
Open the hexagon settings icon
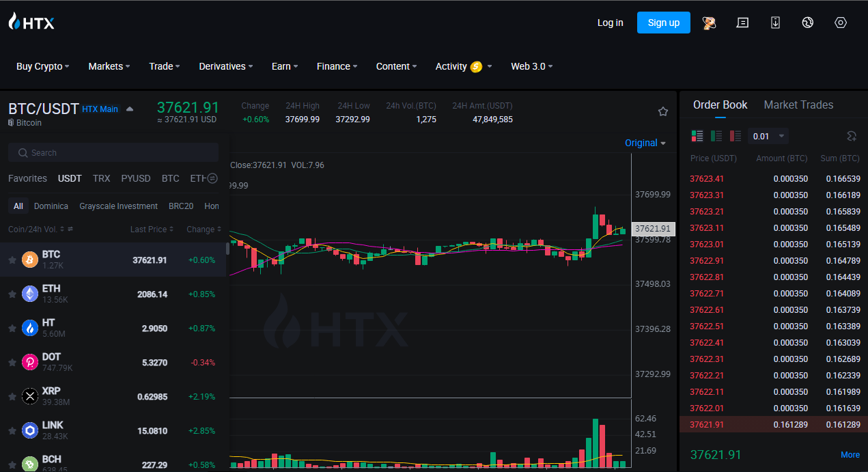(841, 23)
